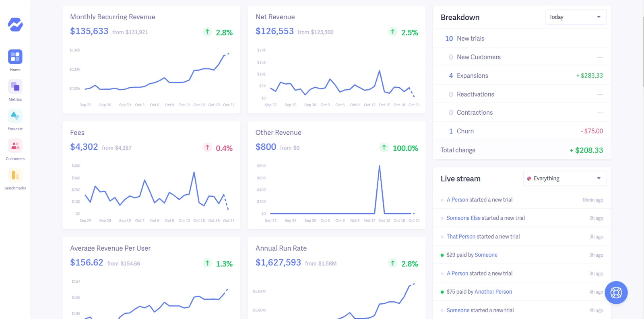This screenshot has width=644, height=319.
Task: Click the green dot beside $75 paid
Action: pyautogui.click(x=442, y=292)
